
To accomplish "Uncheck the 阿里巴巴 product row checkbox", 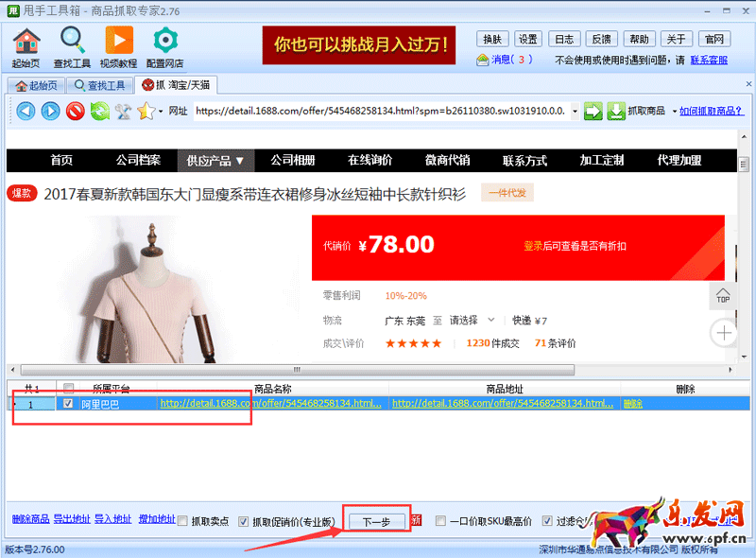I will coord(68,404).
